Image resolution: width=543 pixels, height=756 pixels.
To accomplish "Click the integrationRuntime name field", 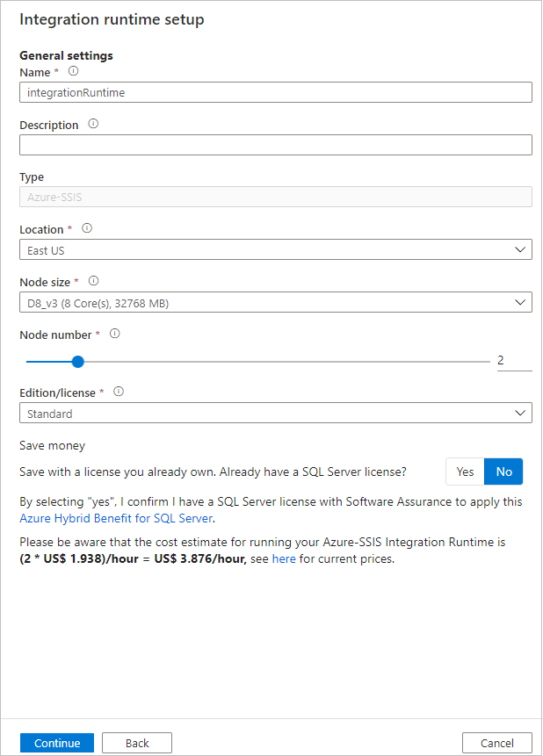I will click(276, 92).
